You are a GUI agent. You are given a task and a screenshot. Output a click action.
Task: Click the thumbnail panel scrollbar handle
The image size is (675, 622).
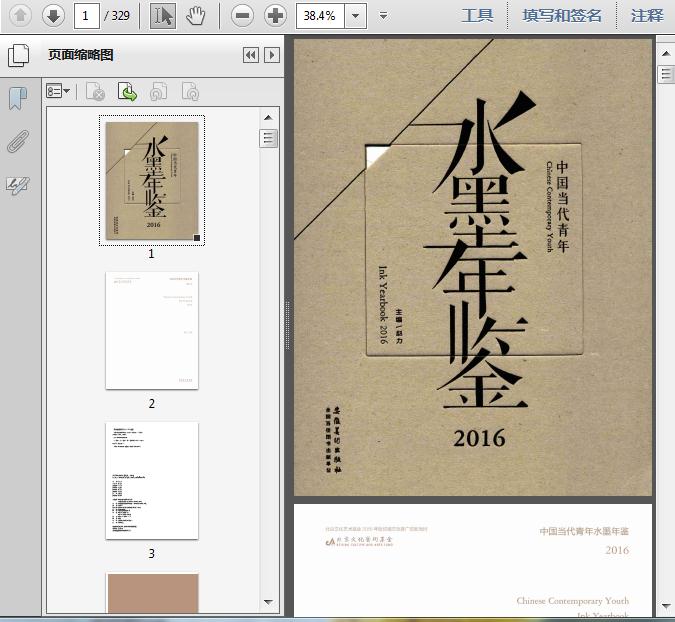click(x=268, y=138)
